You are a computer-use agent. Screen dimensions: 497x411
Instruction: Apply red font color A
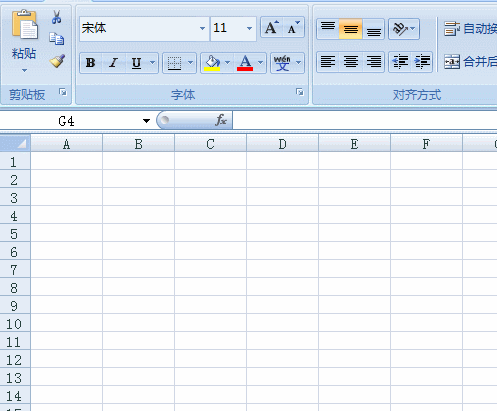click(245, 63)
